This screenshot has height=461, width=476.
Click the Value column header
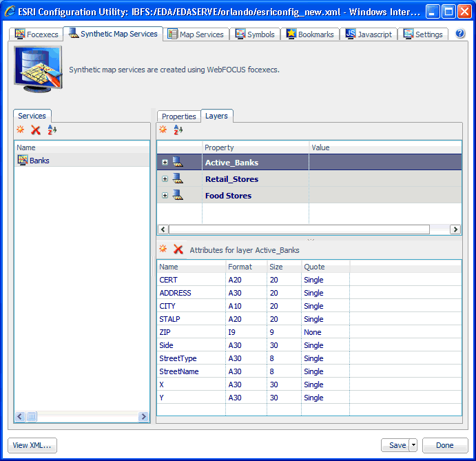tap(385, 147)
